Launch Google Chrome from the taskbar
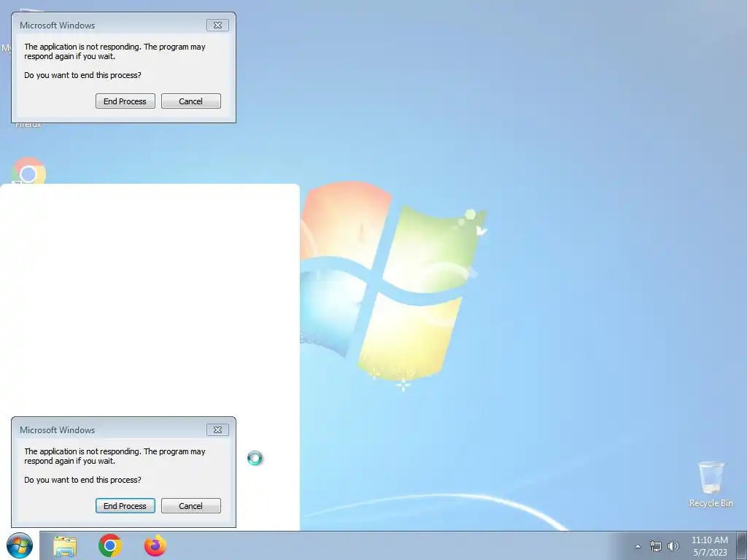The width and height of the screenshot is (747, 560). [110, 545]
